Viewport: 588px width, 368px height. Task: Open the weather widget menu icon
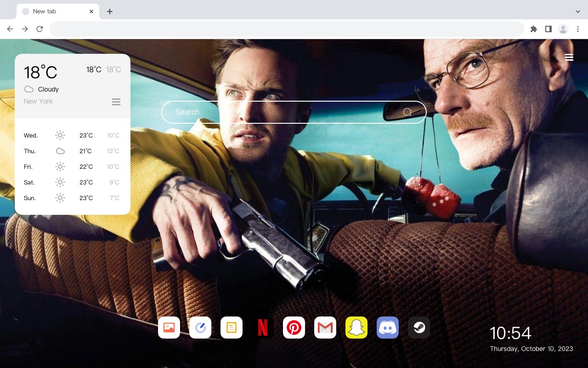pyautogui.click(x=116, y=102)
